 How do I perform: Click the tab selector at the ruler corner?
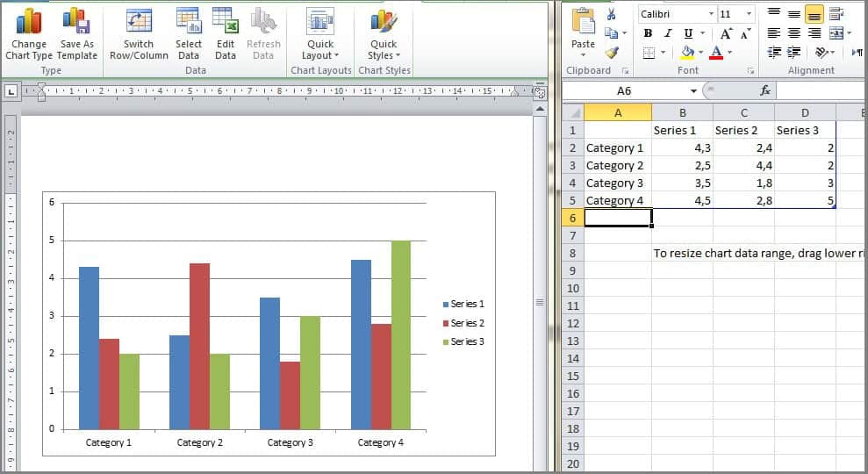[x=11, y=92]
